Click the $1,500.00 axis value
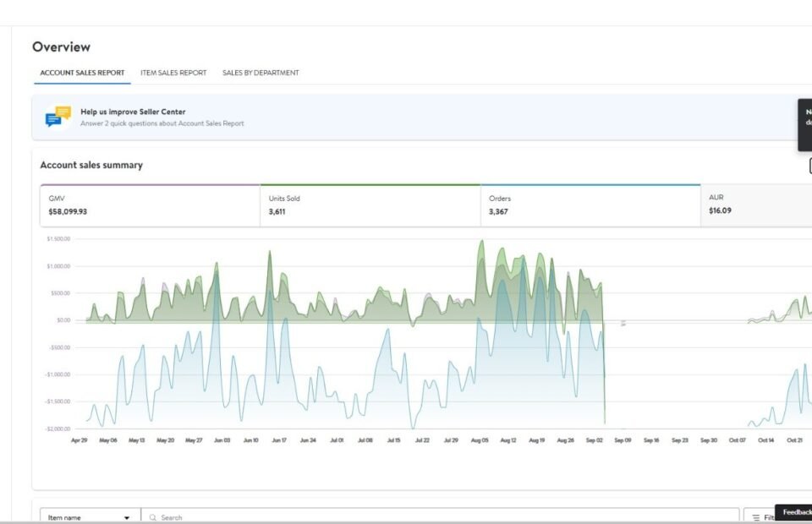Image resolution: width=812 pixels, height=524 pixels. [x=58, y=239]
